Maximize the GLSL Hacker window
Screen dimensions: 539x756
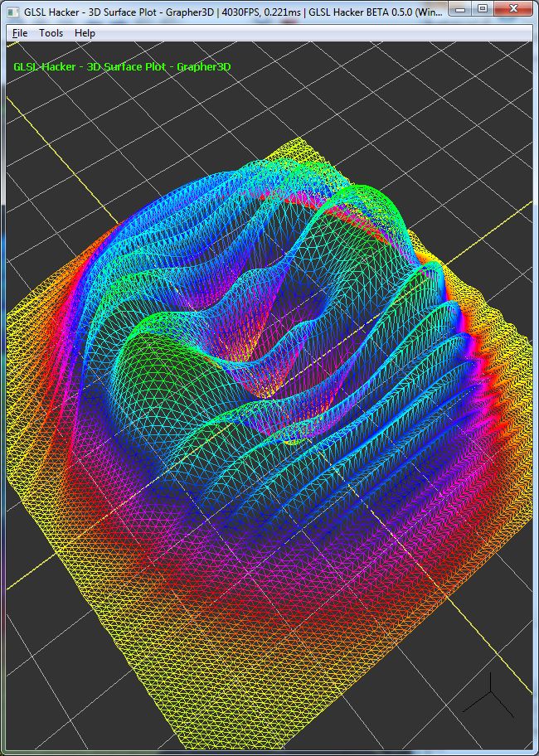(x=483, y=8)
